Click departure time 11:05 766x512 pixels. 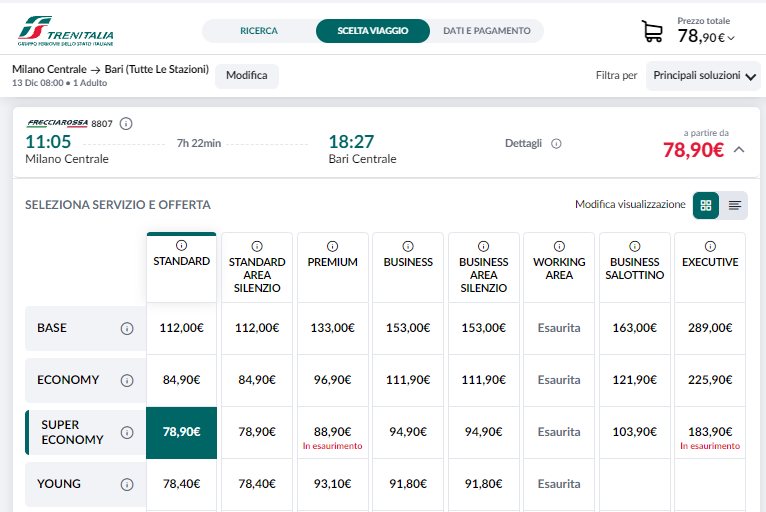tap(48, 142)
